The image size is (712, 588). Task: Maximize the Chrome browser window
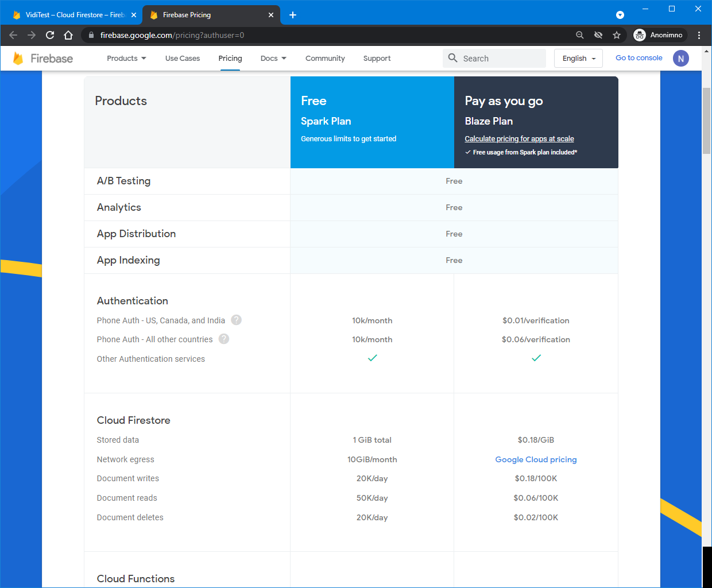(672, 9)
